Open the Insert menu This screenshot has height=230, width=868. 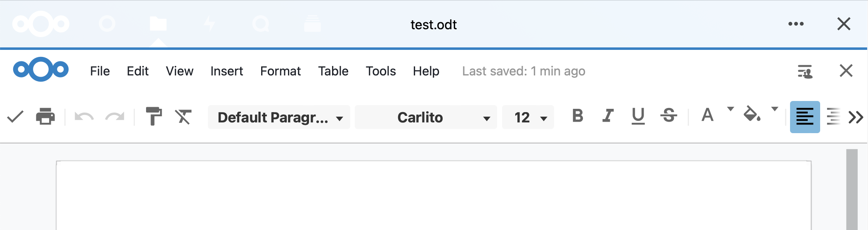click(226, 71)
